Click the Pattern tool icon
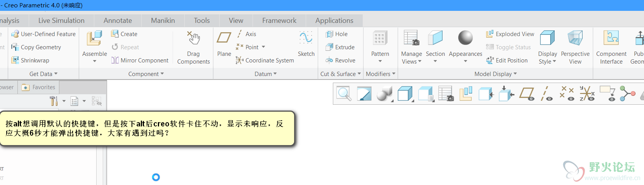The image size is (644, 185). pos(380,38)
